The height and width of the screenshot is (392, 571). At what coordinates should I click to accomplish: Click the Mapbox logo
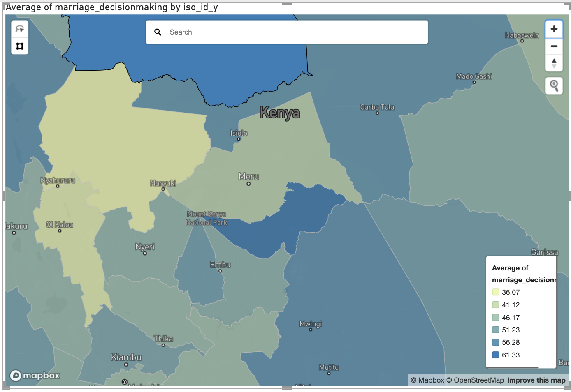[x=34, y=375]
